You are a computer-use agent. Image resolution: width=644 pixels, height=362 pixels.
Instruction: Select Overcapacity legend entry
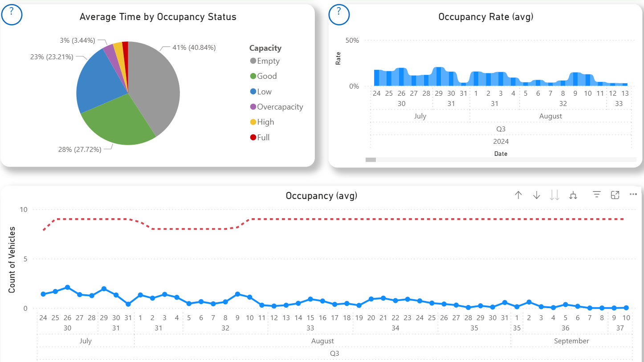click(280, 107)
